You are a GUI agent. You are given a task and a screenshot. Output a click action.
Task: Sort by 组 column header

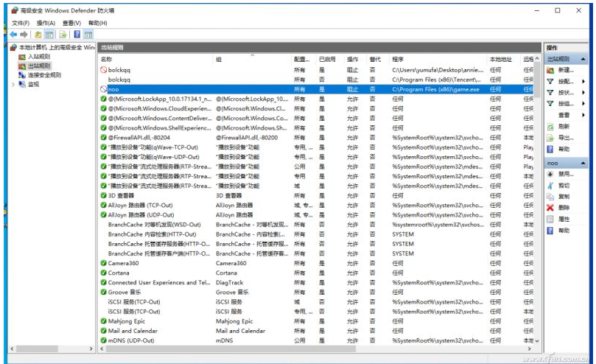point(252,60)
